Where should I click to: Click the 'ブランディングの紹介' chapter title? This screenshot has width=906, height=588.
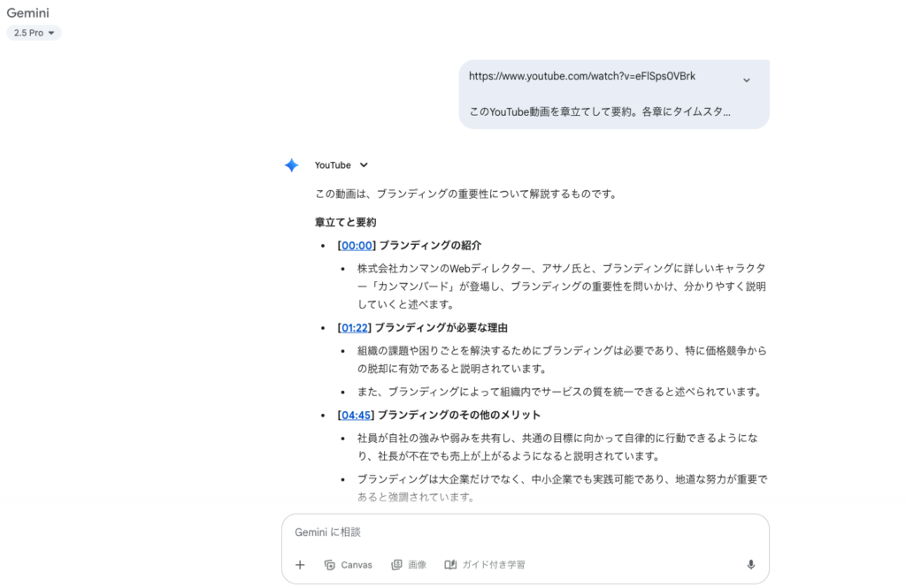coord(430,246)
